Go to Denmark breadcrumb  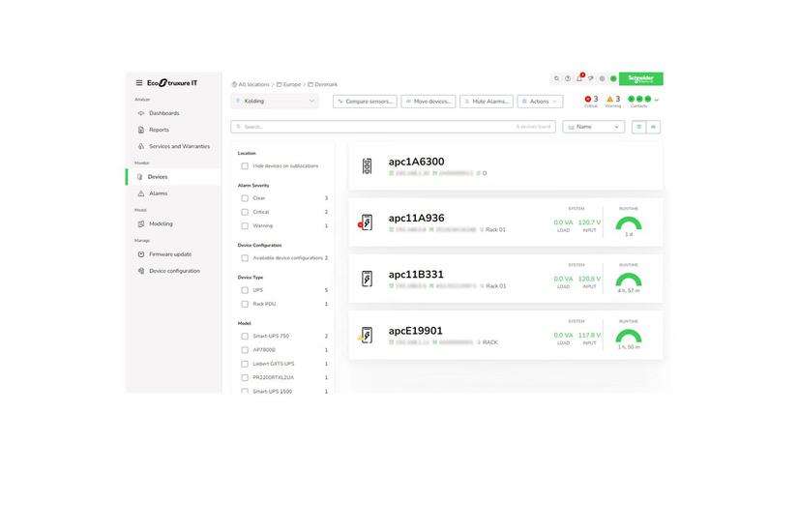point(326,84)
